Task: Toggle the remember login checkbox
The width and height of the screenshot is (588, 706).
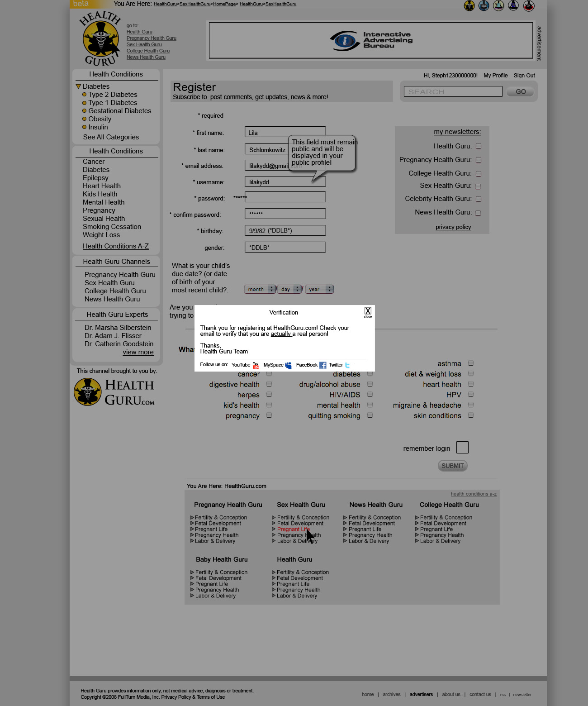Action: click(x=462, y=448)
